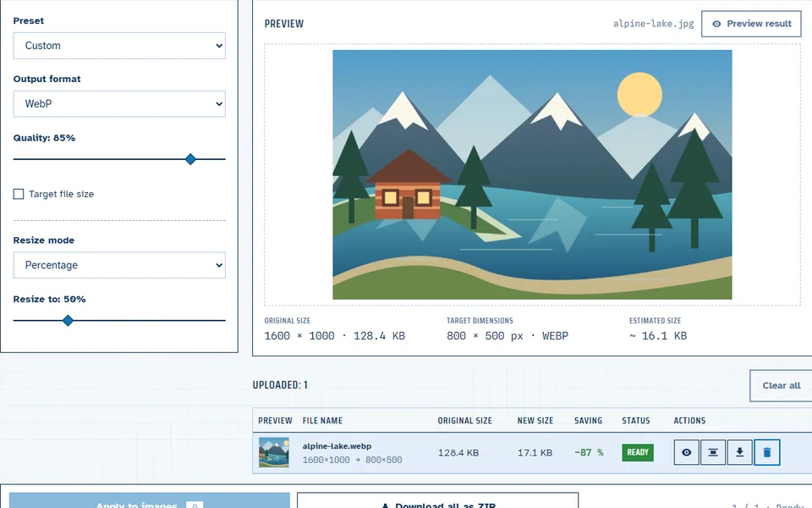Click the eye icon in alpine-lake.webp row actions
This screenshot has height=508, width=812.
tap(686, 452)
